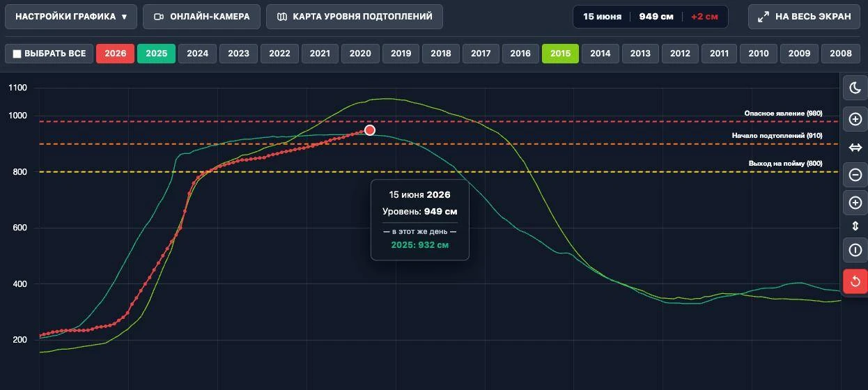
Task: Toggle the 2008 year series
Action: [841, 54]
